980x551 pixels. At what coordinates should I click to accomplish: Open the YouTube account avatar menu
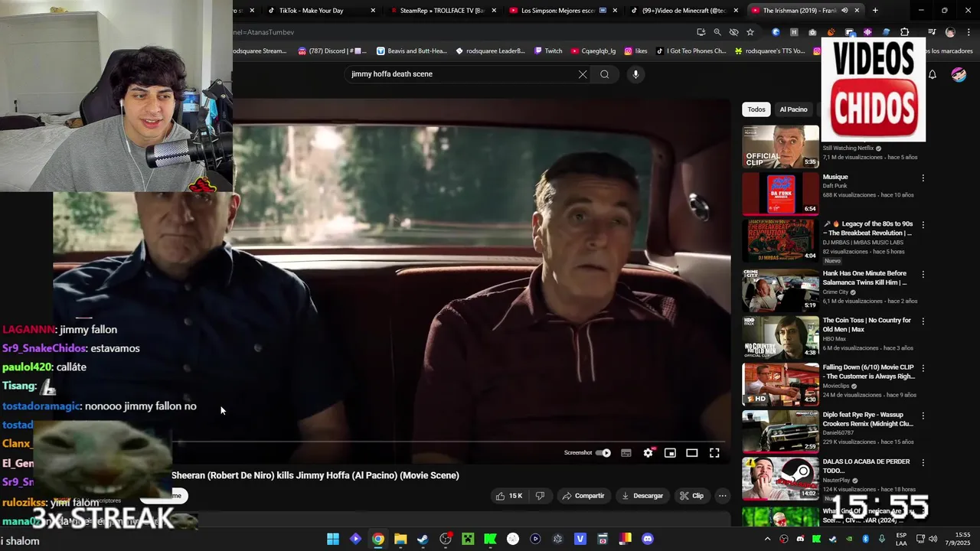959,74
